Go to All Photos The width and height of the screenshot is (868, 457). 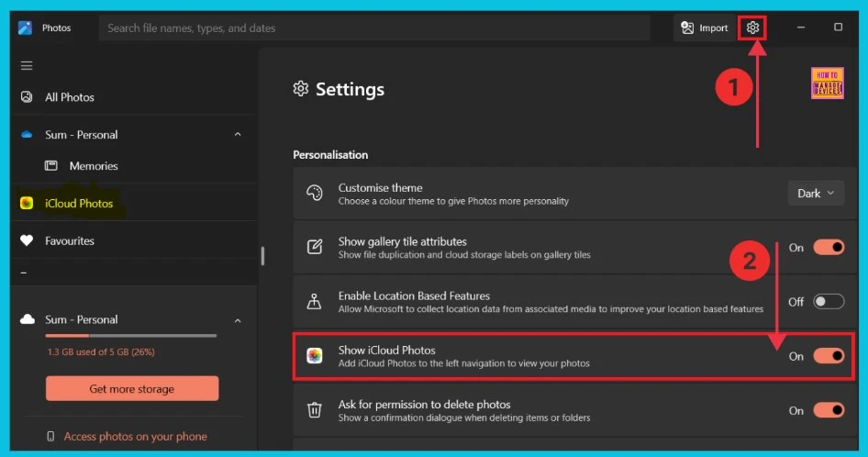[x=70, y=97]
